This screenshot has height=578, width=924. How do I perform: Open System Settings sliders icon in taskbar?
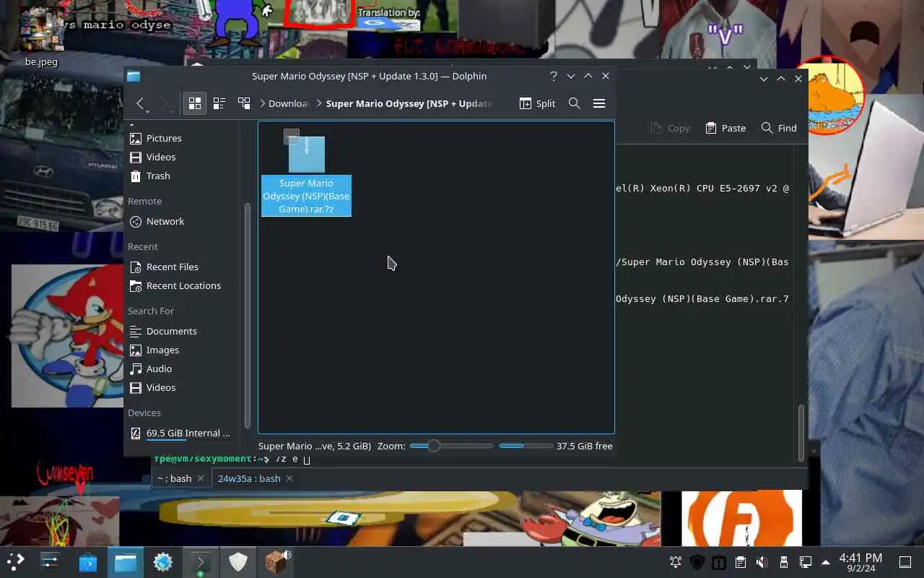point(51,561)
